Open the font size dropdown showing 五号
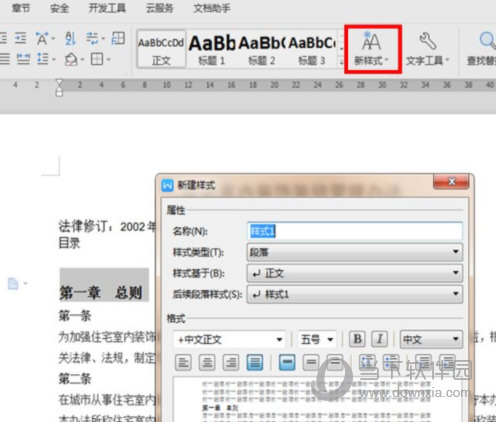The width and height of the screenshot is (496, 422). coord(317,340)
